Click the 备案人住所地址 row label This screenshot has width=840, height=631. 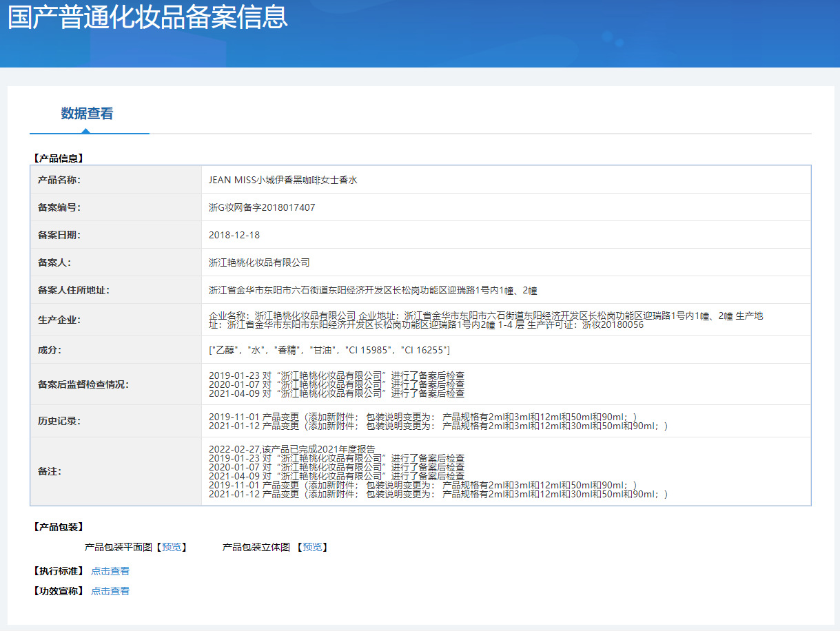click(x=74, y=290)
